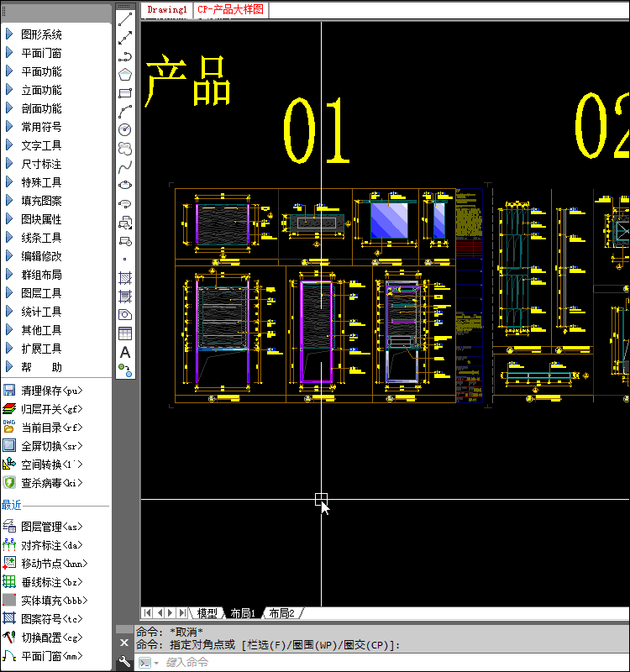
Task: Switch to the 布局2 tab
Action: 282,613
